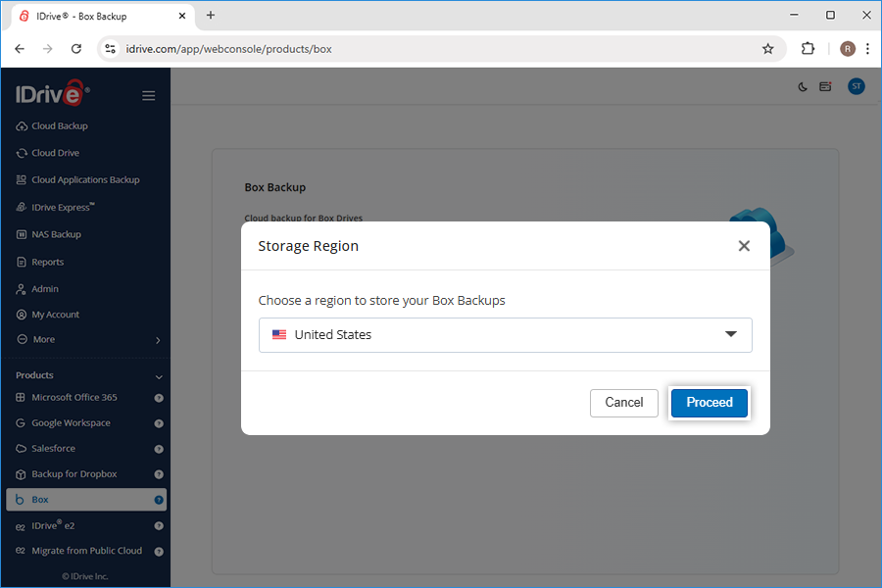Click the address bar URL
882x588 pixels.
[x=228, y=49]
